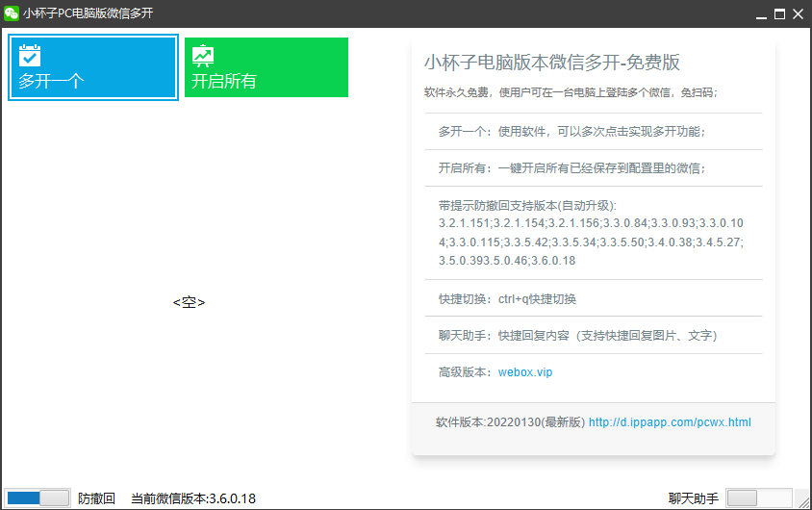Click the <空> placeholder text
This screenshot has width=812, height=510.
pyautogui.click(x=189, y=302)
